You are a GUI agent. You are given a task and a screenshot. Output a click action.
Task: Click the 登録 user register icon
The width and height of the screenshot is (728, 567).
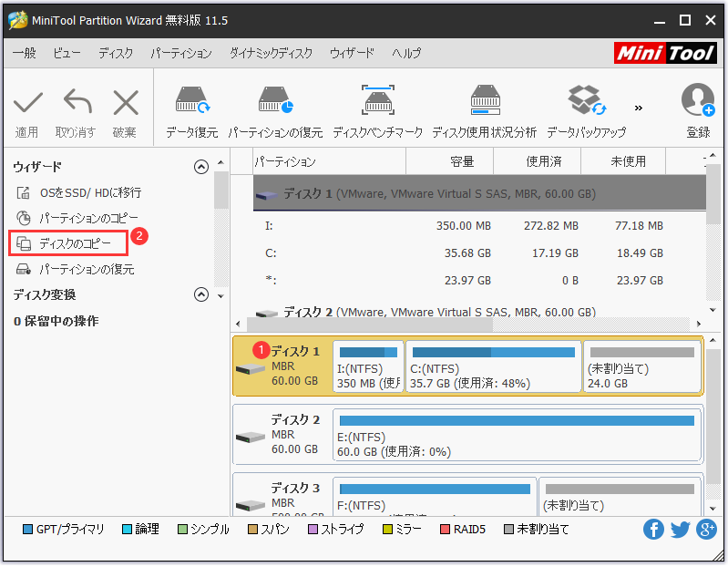pos(698,112)
